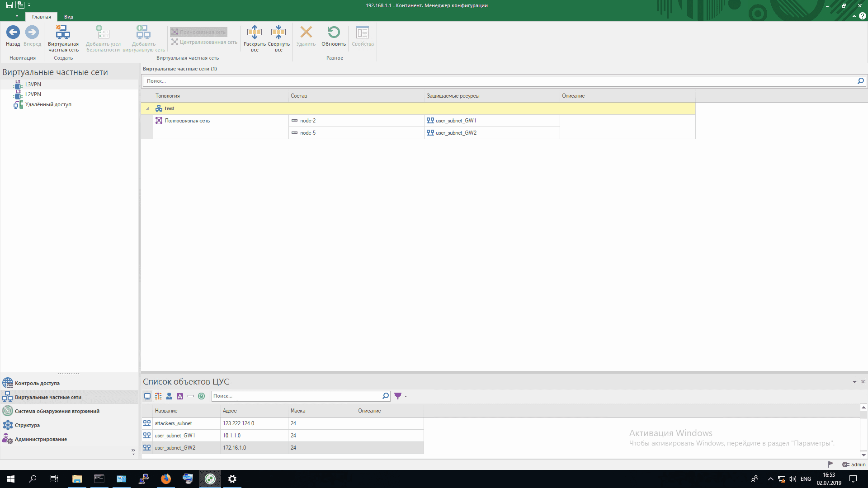
Task: Open Контроль доступа section
Action: pos(37,383)
